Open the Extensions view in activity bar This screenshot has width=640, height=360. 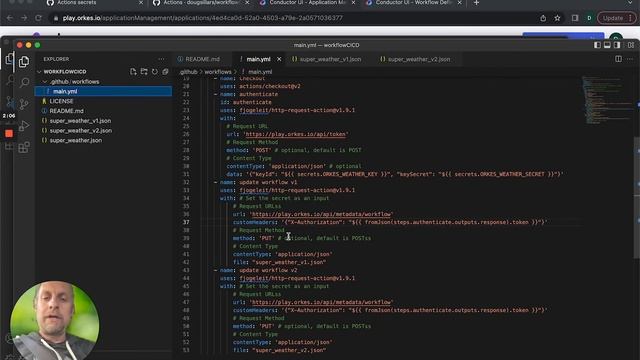24,147
